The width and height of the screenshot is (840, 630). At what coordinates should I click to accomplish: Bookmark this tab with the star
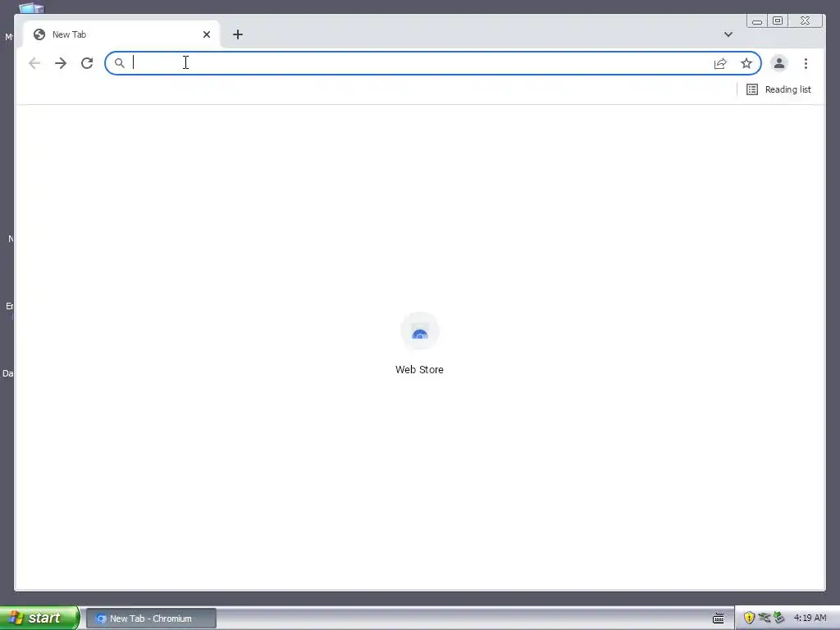point(746,63)
